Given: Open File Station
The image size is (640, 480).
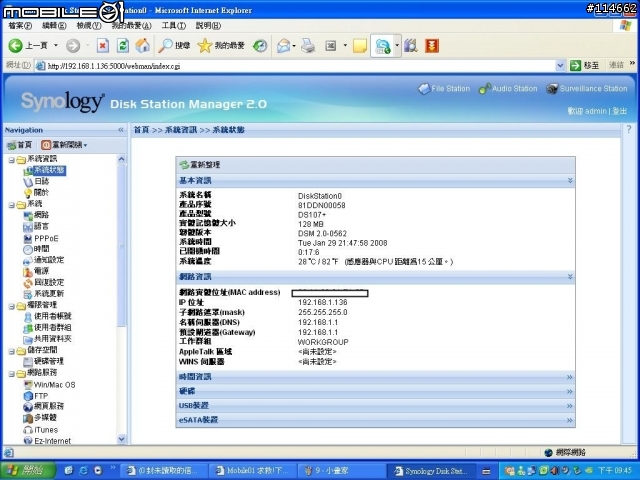Looking at the screenshot, I should tap(444, 89).
